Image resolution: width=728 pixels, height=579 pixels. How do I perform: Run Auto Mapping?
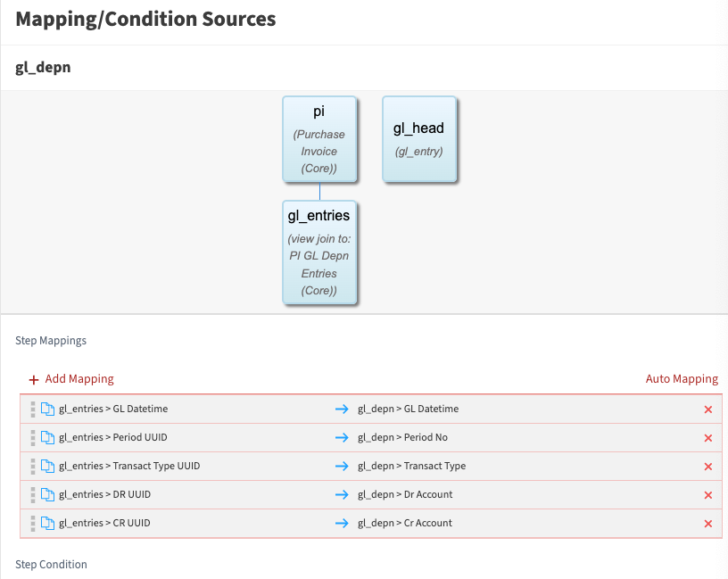click(x=682, y=379)
